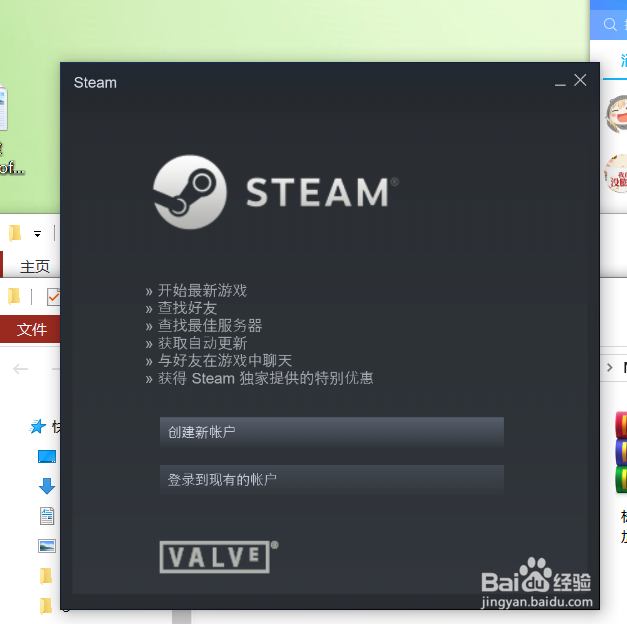Click the search magnifier icon in right window
This screenshot has width=627, height=624.
click(x=610, y=24)
